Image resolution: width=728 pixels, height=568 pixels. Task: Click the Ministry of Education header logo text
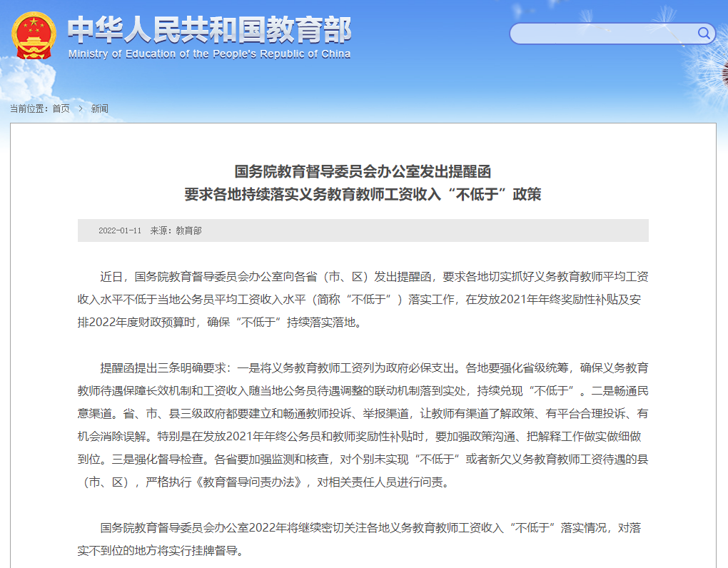click(209, 30)
